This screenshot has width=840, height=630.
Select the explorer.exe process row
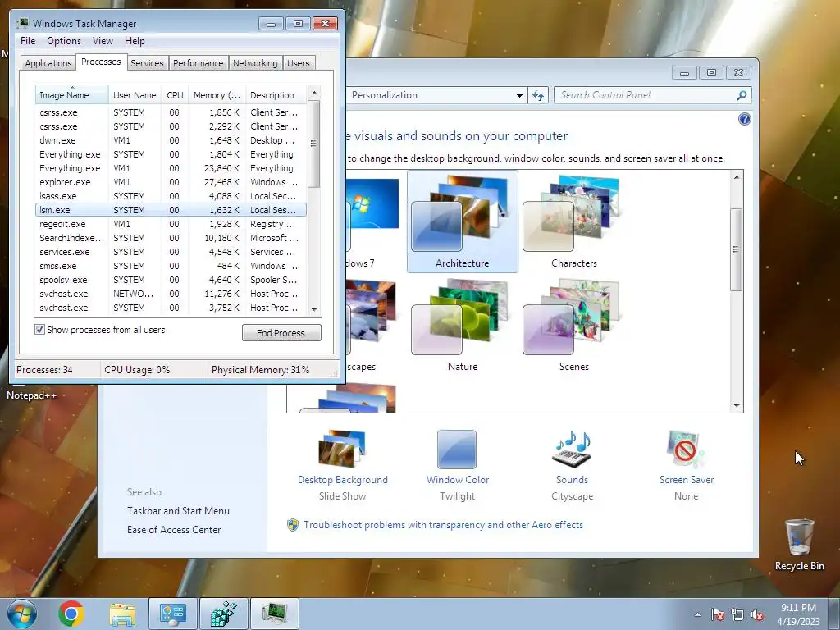point(171,182)
